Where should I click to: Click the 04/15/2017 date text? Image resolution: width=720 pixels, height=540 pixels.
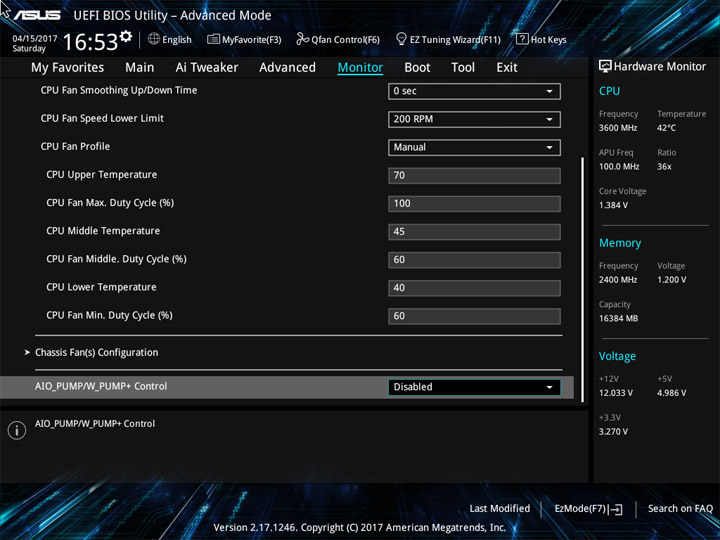pyautogui.click(x=35, y=39)
